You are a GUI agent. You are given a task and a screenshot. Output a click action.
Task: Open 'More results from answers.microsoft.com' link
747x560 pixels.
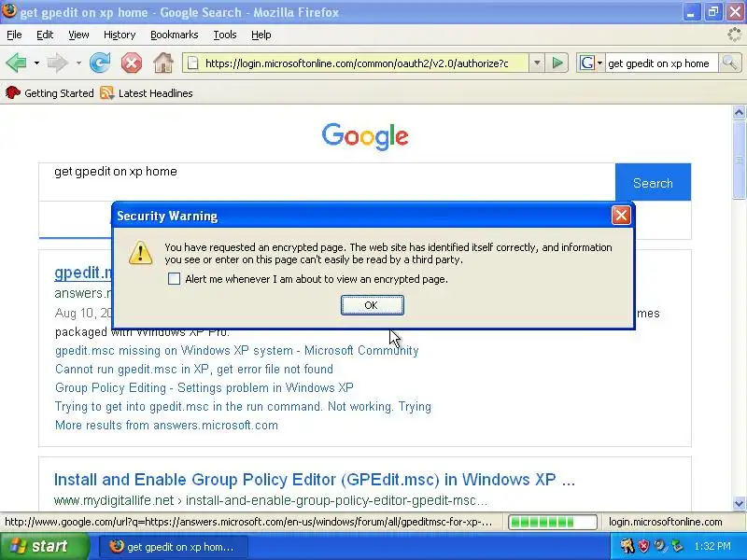(166, 425)
